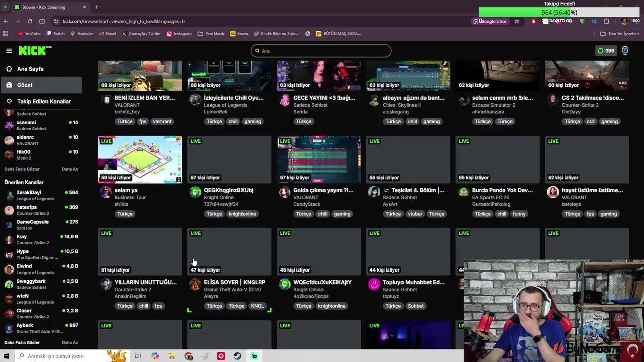Expand recommended list with bottom Daha Fazla Göster
This screenshot has width=644, height=362.
pyautogui.click(x=22, y=343)
